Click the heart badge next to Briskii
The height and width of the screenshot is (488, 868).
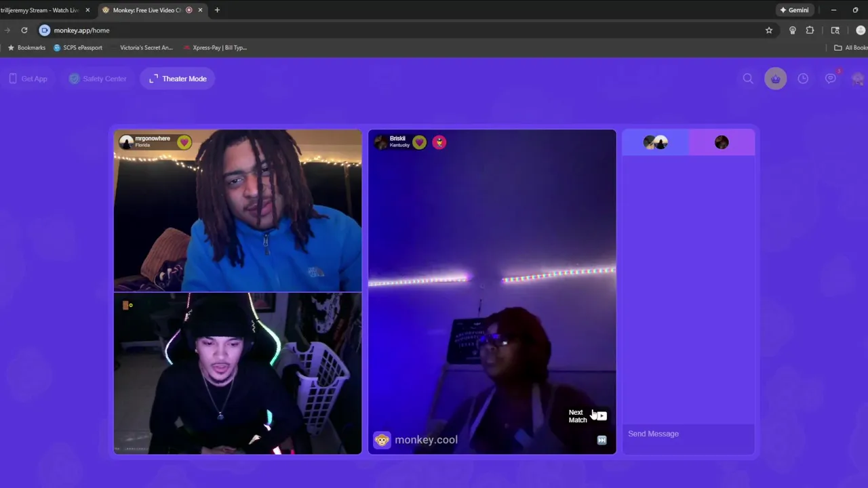pos(419,142)
